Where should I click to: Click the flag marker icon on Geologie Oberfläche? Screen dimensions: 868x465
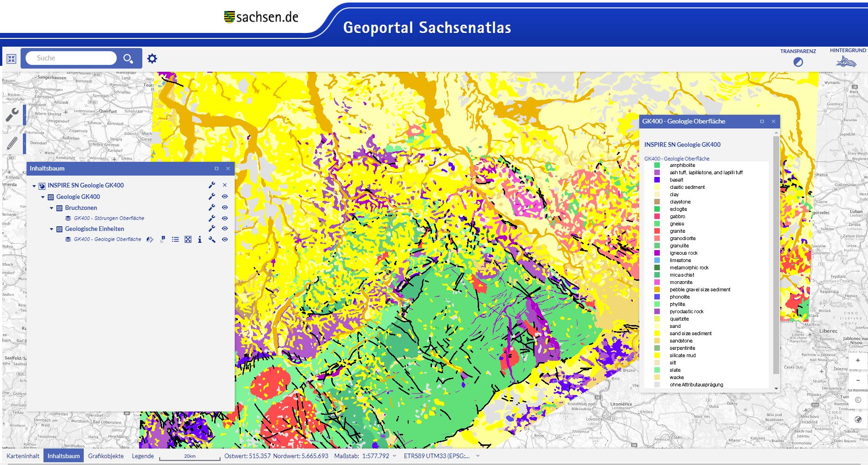pos(162,240)
